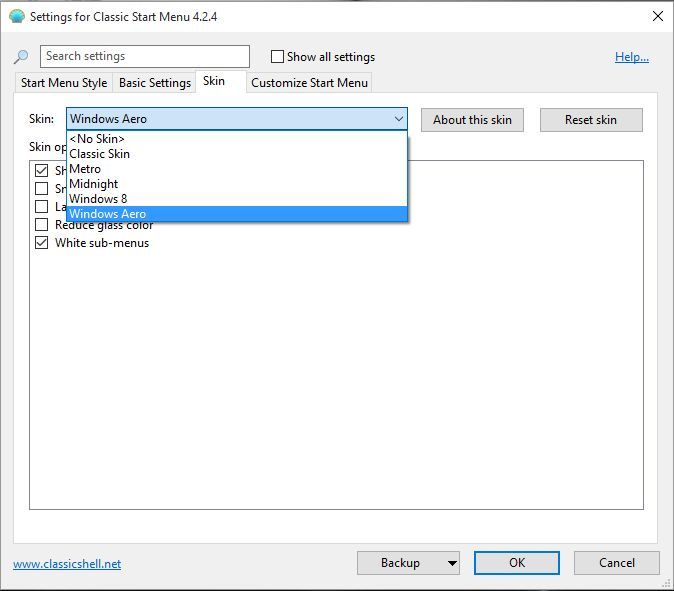Open www.classicshell.net link

(x=67, y=564)
